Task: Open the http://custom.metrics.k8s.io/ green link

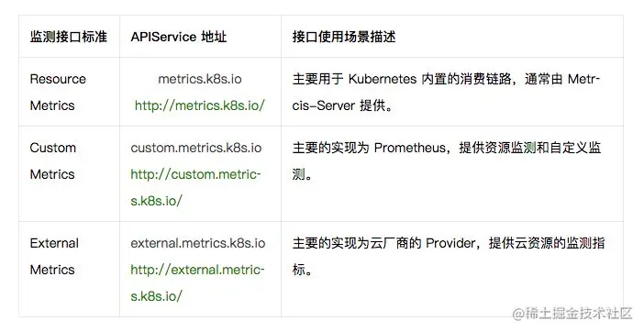Action: pyautogui.click(x=196, y=187)
